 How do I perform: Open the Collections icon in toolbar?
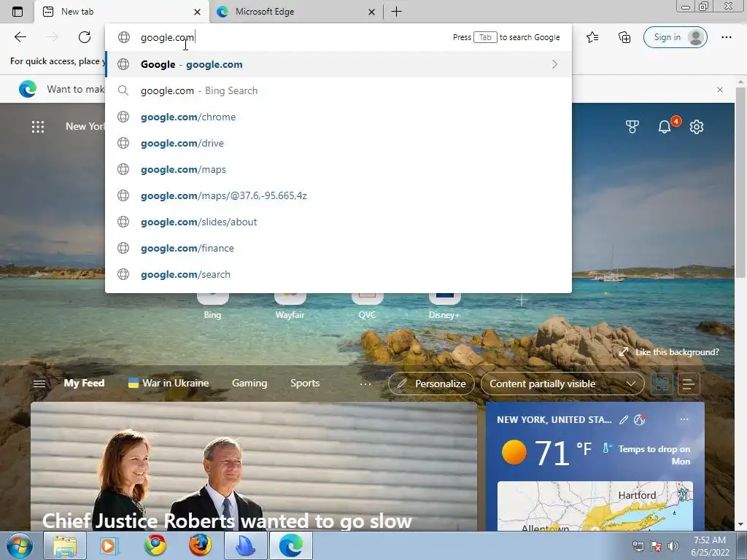624,37
